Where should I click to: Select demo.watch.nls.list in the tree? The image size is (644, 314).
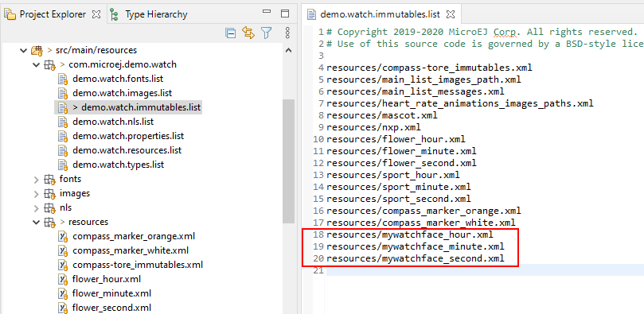click(113, 122)
